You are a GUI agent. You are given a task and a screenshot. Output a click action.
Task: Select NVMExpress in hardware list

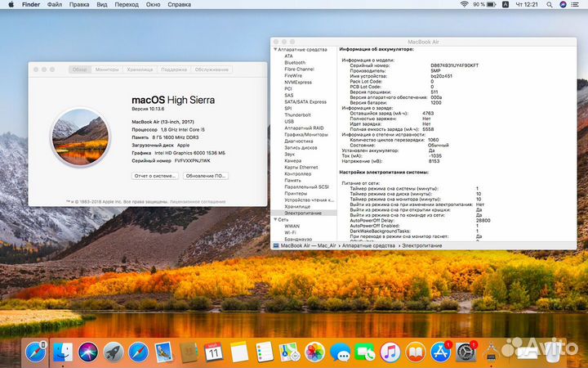click(x=298, y=83)
